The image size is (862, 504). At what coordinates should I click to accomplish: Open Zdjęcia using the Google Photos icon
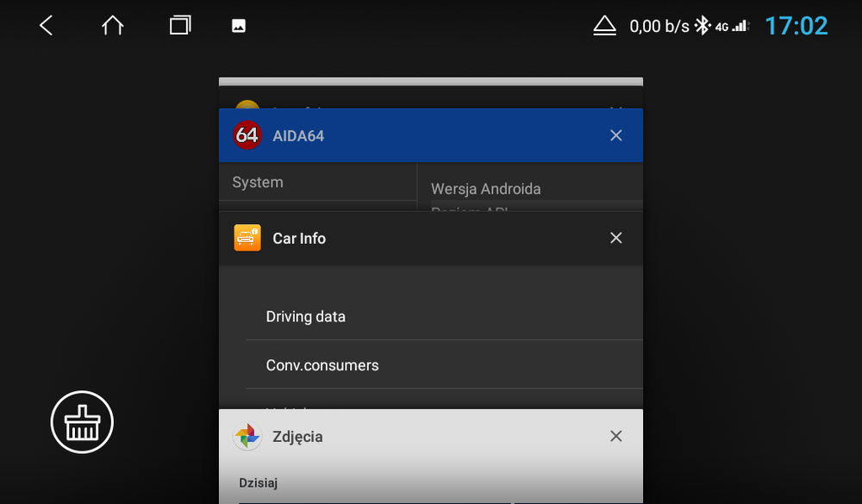click(247, 436)
